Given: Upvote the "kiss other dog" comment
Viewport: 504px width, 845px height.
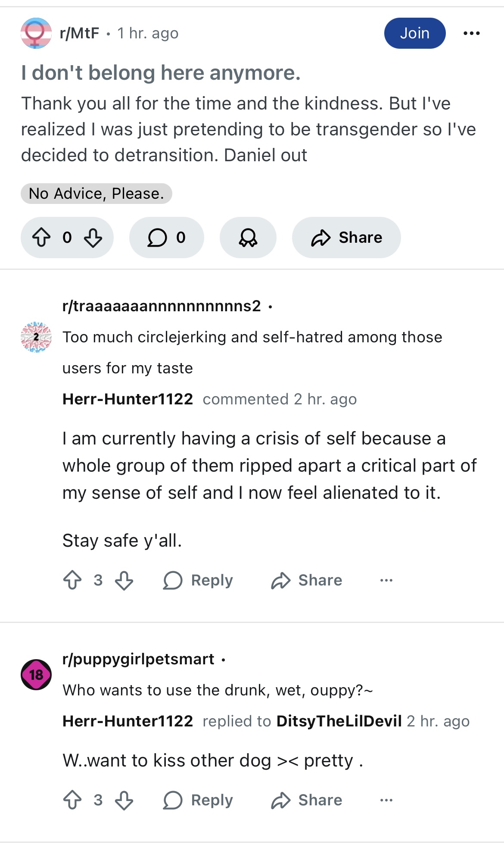Looking at the screenshot, I should (x=72, y=800).
